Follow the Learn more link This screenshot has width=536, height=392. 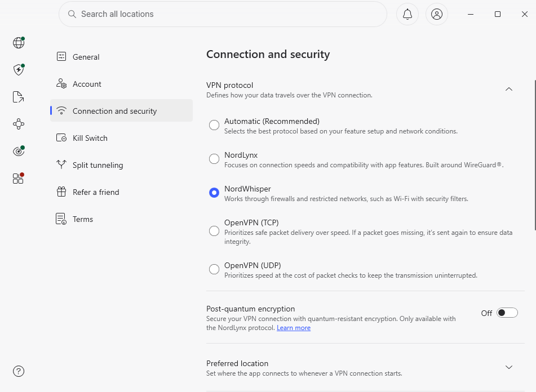[x=294, y=328]
